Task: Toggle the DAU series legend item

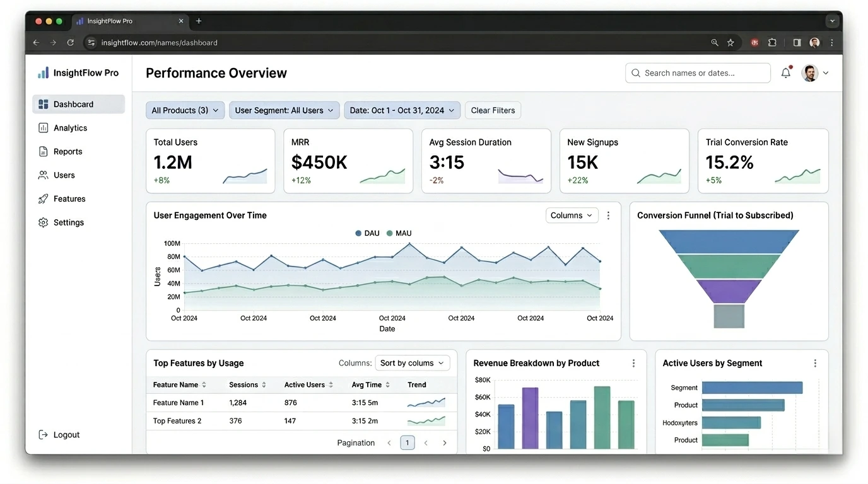Action: click(x=367, y=233)
